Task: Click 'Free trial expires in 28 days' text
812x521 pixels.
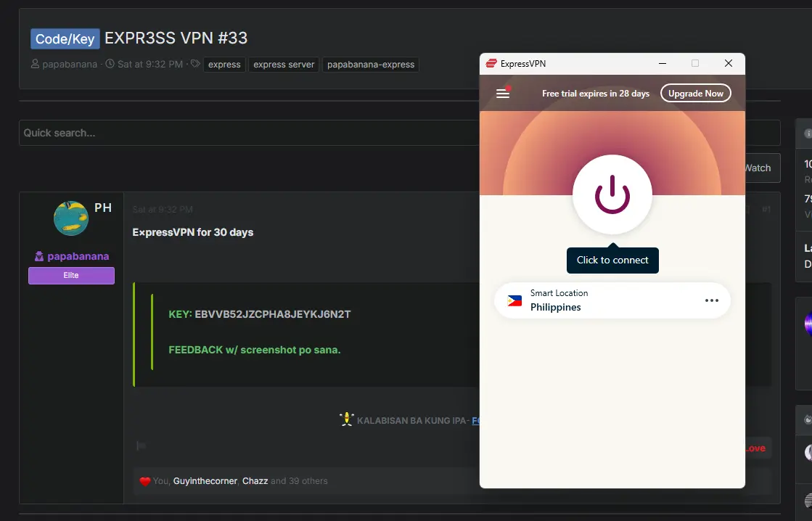Action: [x=596, y=94]
